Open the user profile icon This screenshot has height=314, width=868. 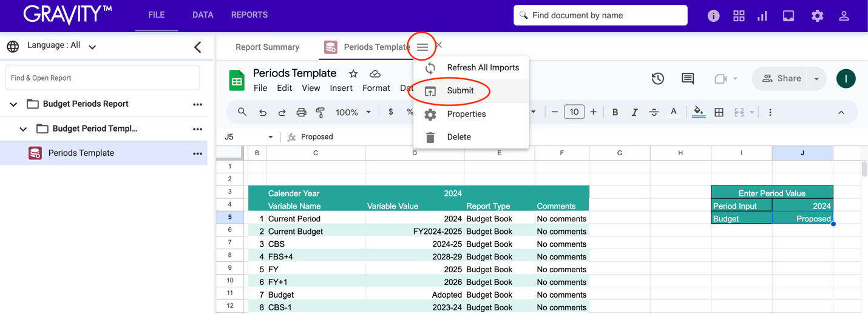point(844,16)
